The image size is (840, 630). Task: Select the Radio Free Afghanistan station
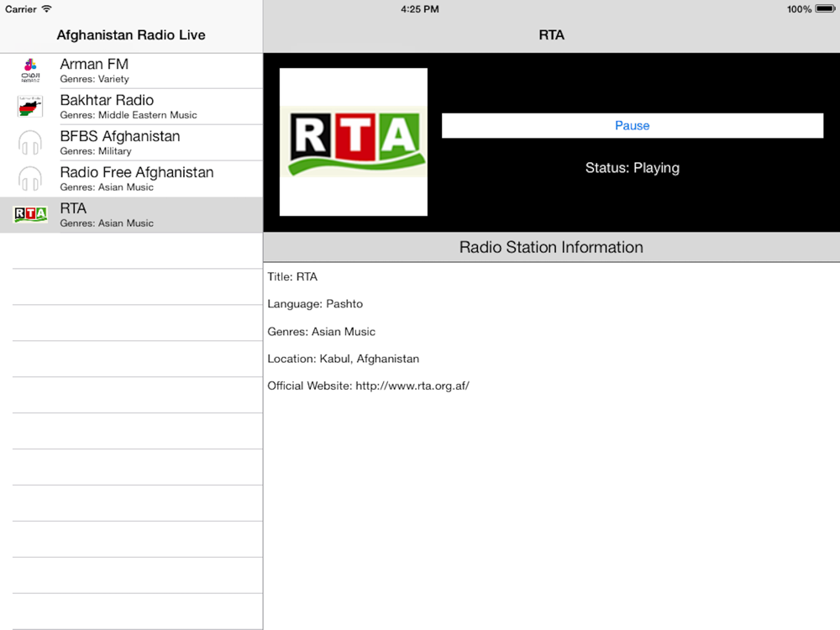131,178
